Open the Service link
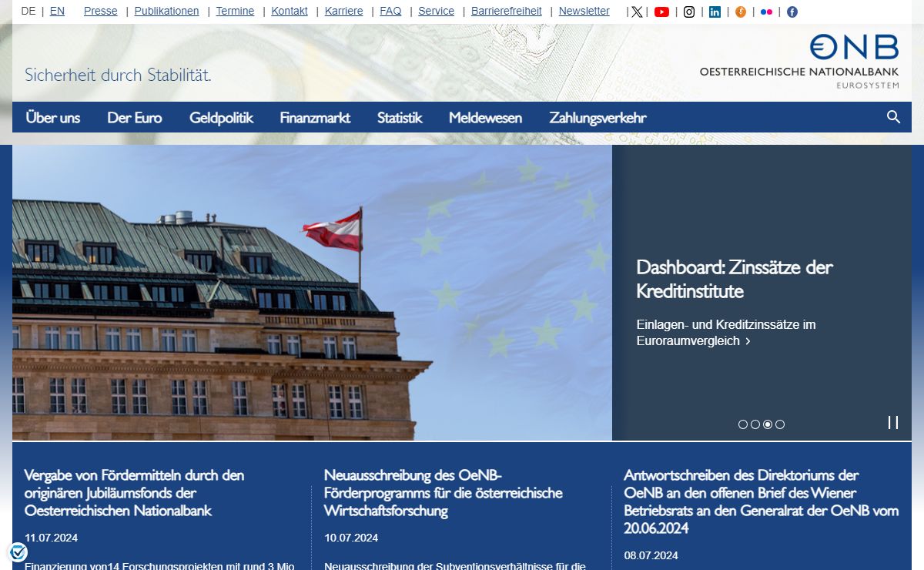This screenshot has width=924, height=570. (437, 12)
